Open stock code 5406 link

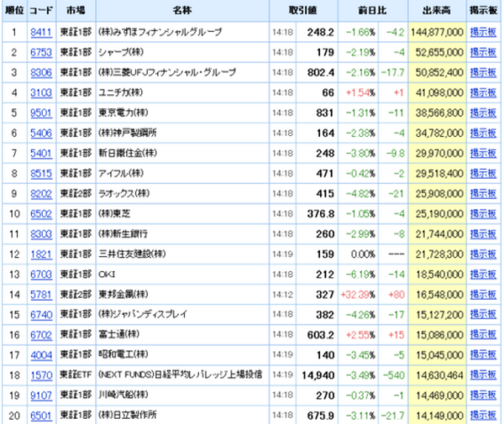click(x=41, y=133)
